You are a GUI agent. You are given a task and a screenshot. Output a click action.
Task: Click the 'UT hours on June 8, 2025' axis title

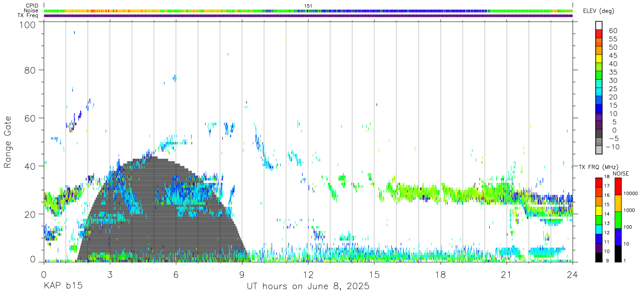[308, 287]
